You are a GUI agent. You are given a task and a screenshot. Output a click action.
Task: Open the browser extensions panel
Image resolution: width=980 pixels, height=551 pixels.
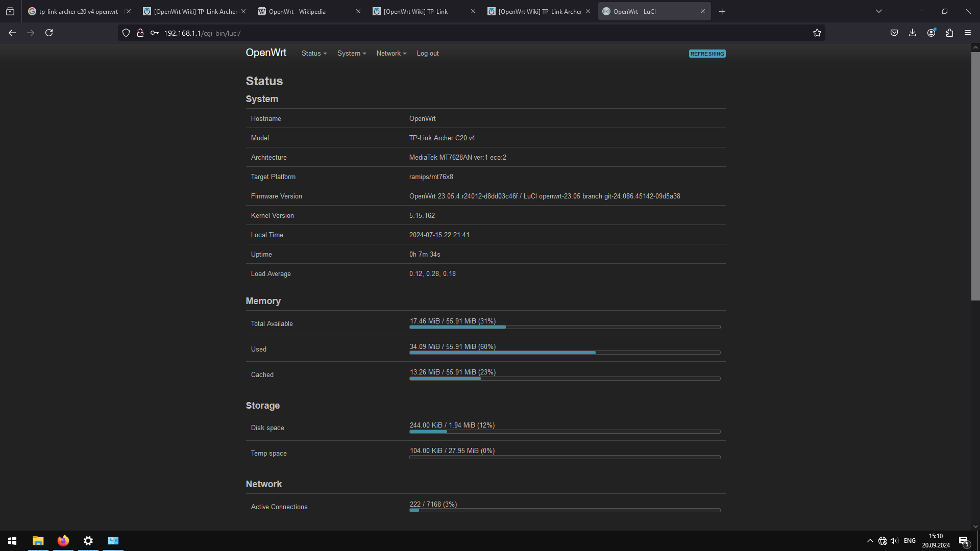tap(949, 33)
